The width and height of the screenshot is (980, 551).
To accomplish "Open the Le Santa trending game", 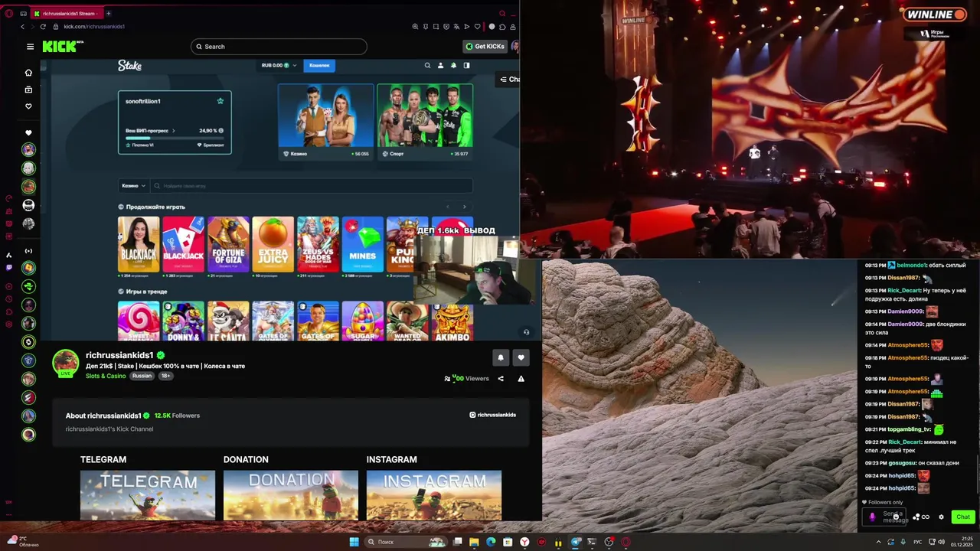I will coord(228,321).
